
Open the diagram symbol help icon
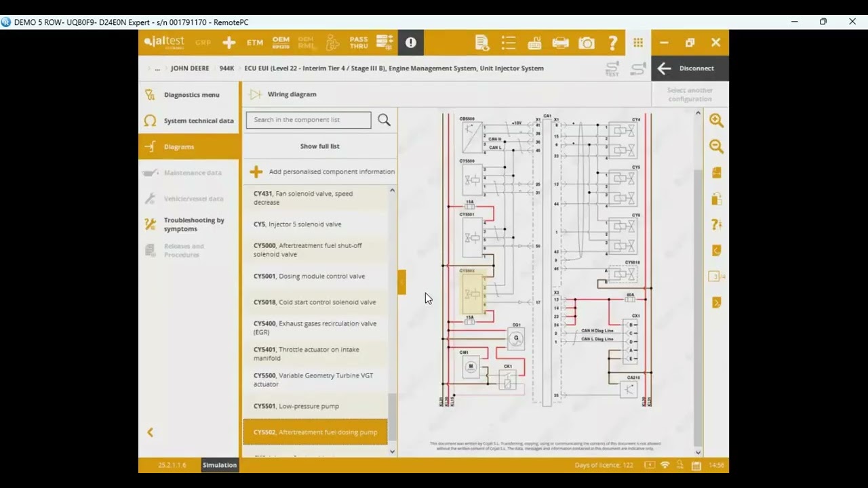(716, 224)
